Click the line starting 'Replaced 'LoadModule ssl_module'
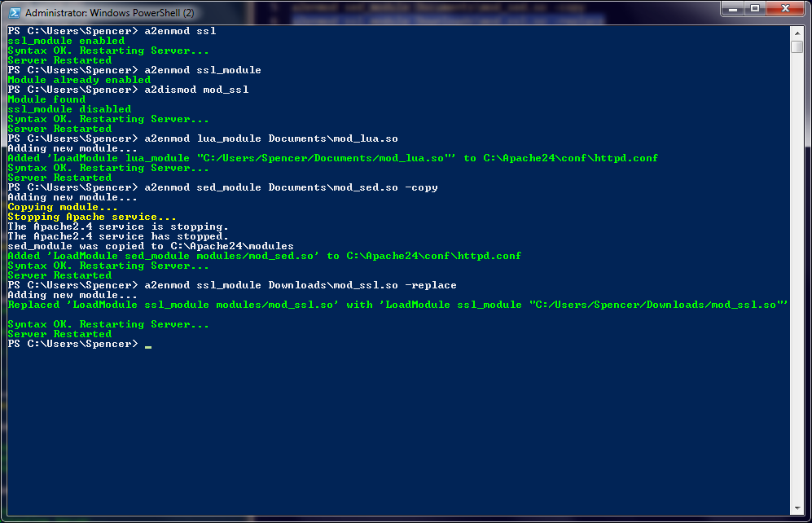The image size is (812, 523). (397, 305)
